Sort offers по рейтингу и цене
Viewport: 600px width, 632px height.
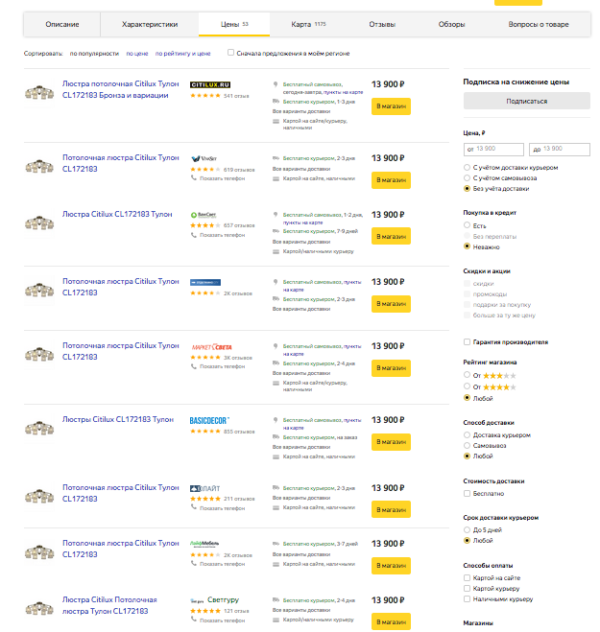pyautogui.click(x=183, y=54)
